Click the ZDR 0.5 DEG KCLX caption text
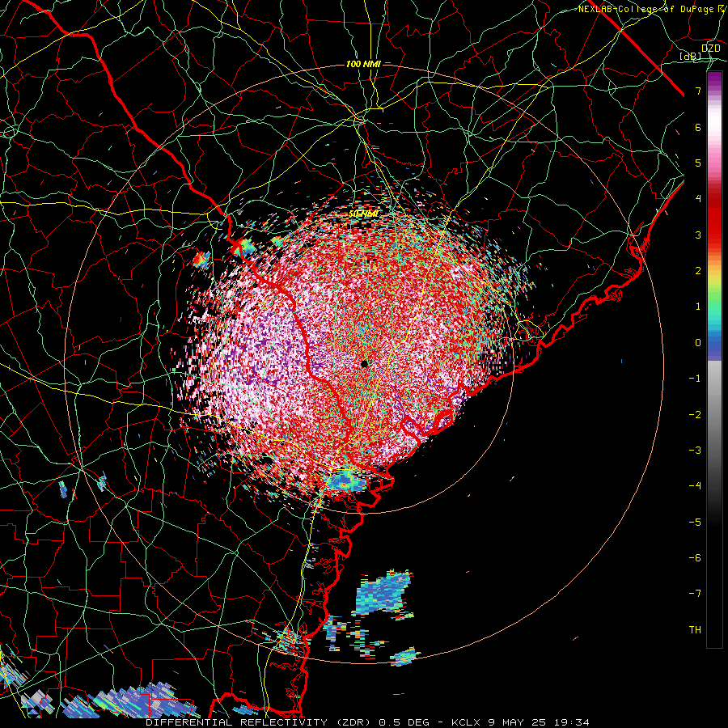The height and width of the screenshot is (728, 728). 367,722
